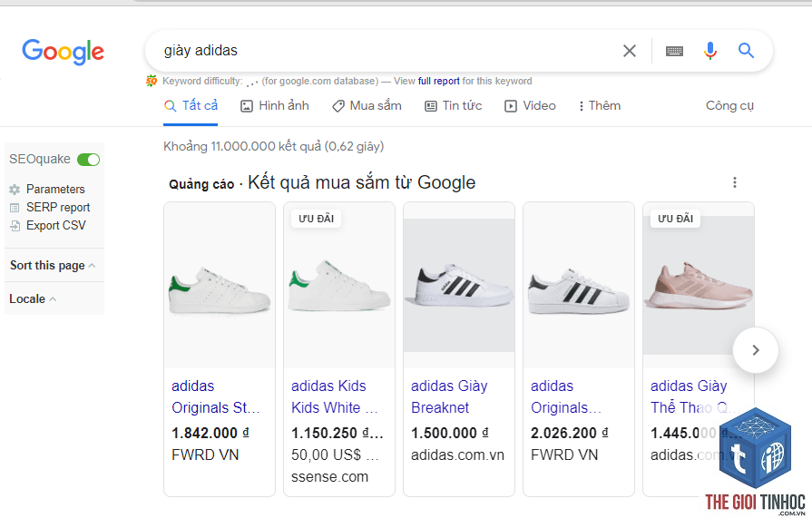Click adidas.com.vn under the Breaknet shoe
The width and height of the screenshot is (812, 518).
457,454
